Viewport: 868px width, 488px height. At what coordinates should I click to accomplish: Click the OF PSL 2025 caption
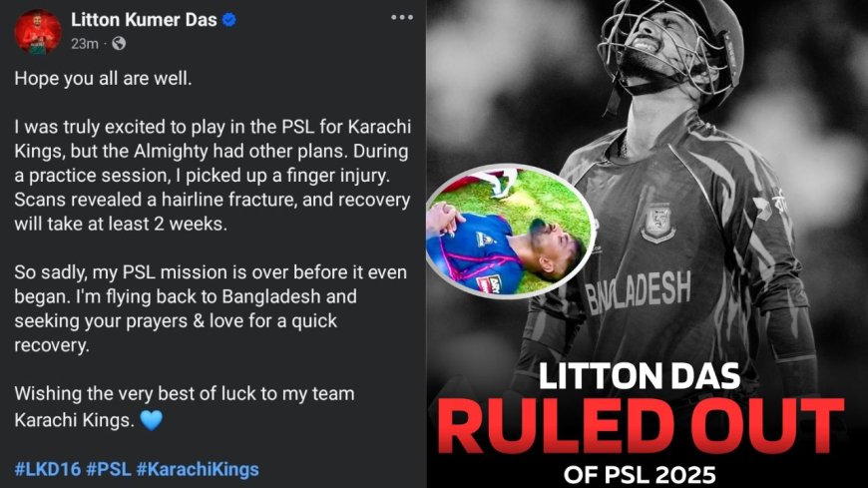coord(640,474)
